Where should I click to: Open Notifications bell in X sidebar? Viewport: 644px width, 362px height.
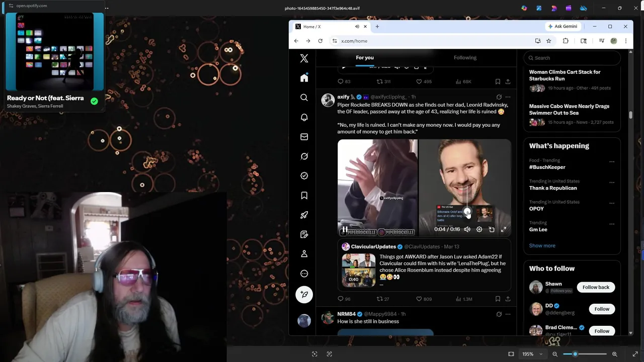304,117
